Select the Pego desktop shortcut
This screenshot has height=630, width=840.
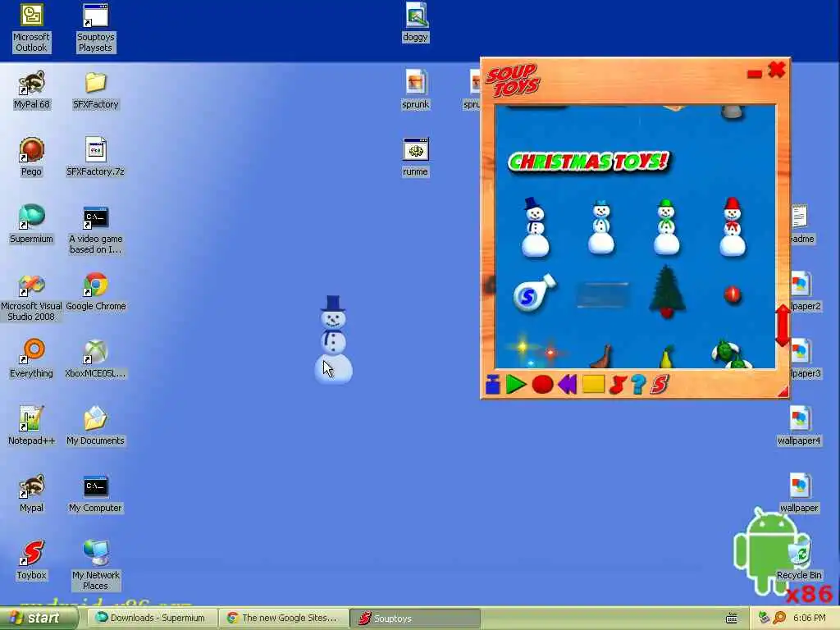[31, 157]
